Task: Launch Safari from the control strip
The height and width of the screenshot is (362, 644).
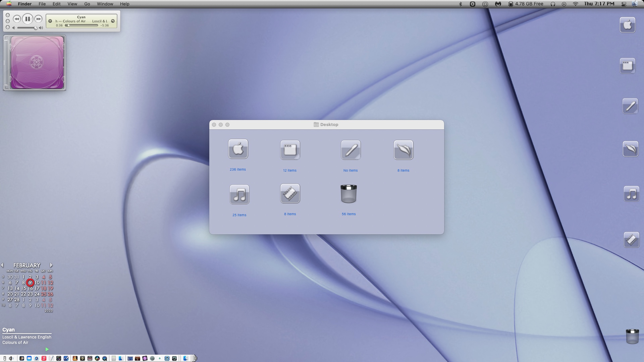Action: click(x=37, y=358)
